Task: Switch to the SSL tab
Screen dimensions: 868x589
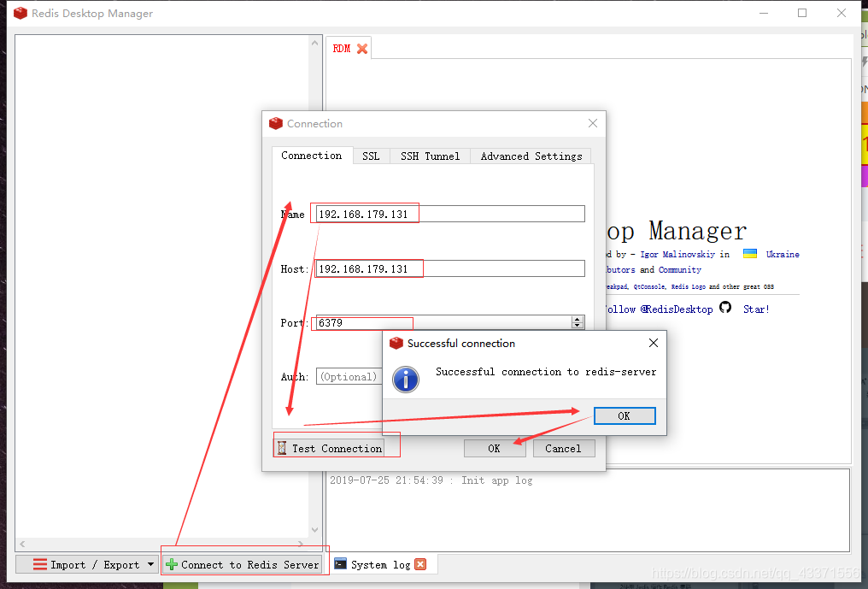Action: [x=371, y=156]
